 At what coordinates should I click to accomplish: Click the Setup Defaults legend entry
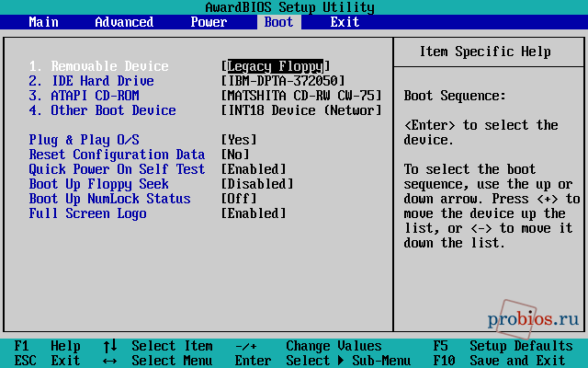[521, 346]
